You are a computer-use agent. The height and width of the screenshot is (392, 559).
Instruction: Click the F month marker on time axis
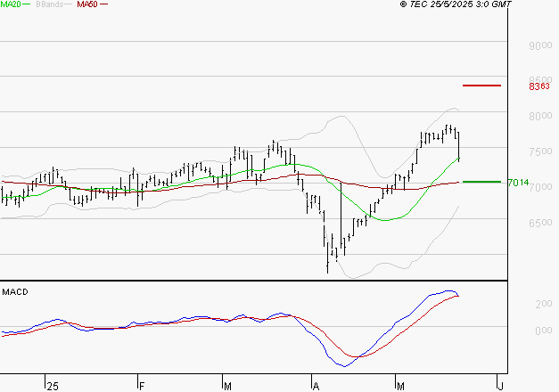[142, 387]
